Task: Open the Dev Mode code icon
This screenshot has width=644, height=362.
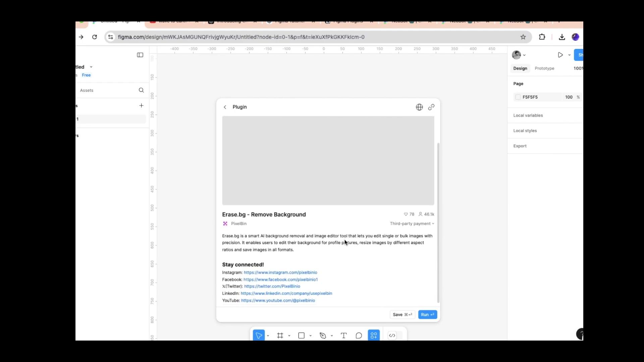Action: tap(392, 336)
